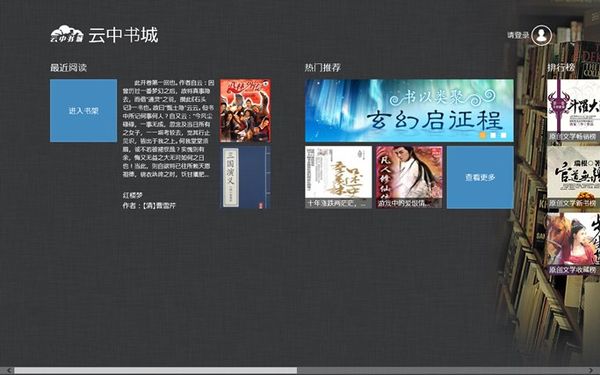Open the 玄幻启征程 promotional banner

(x=409, y=110)
